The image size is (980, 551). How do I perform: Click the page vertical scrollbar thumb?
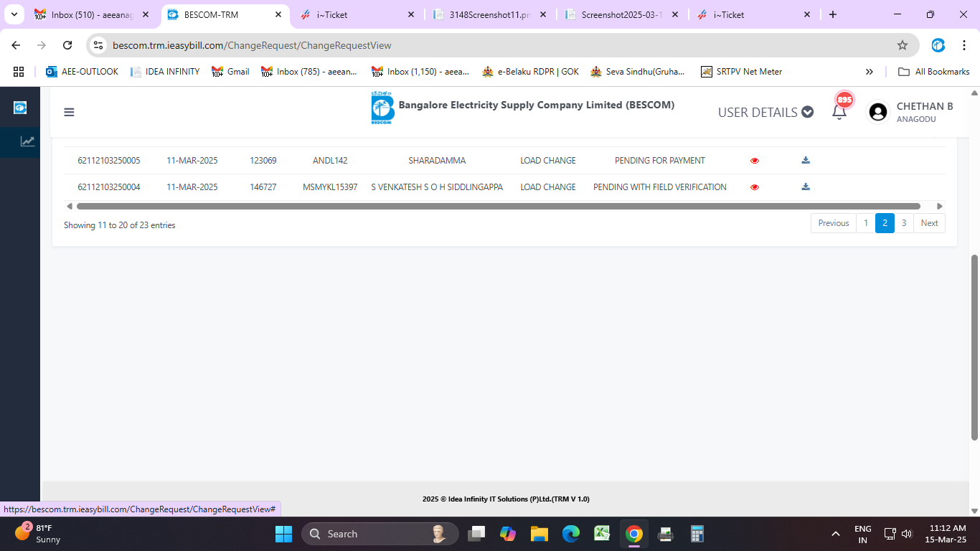pyautogui.click(x=974, y=347)
